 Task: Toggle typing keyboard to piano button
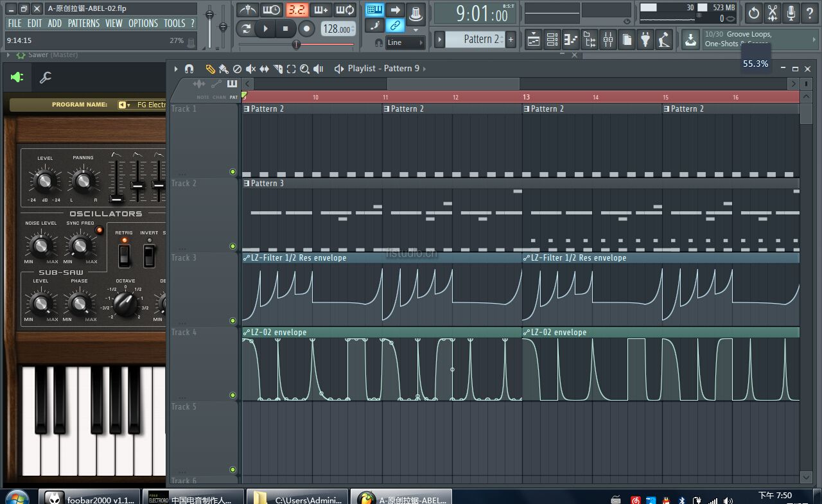(375, 10)
